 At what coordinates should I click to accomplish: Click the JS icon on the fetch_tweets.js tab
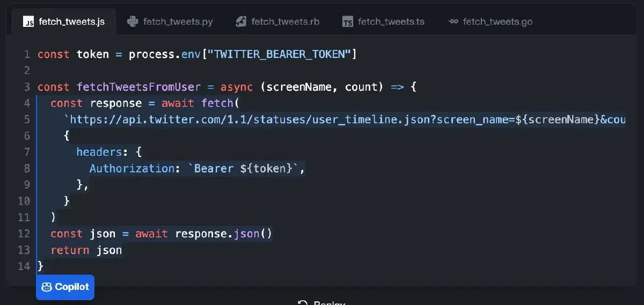coord(28,22)
